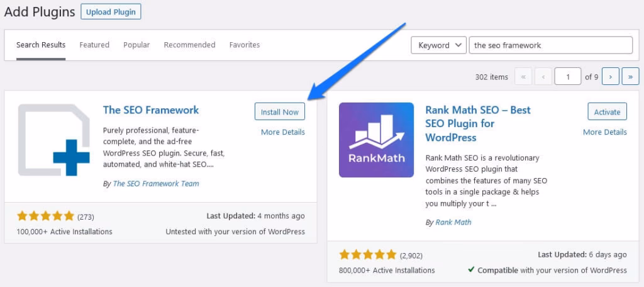Click The SEO Framework plugin icon

55,140
